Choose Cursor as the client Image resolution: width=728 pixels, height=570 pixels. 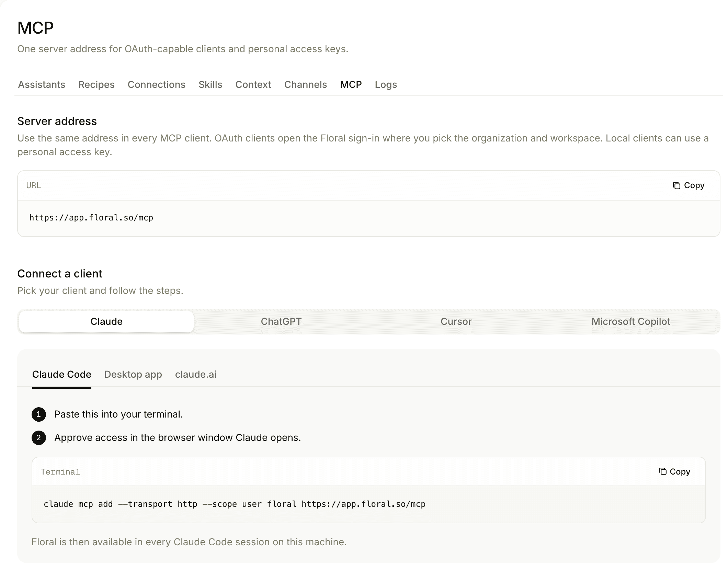456,321
